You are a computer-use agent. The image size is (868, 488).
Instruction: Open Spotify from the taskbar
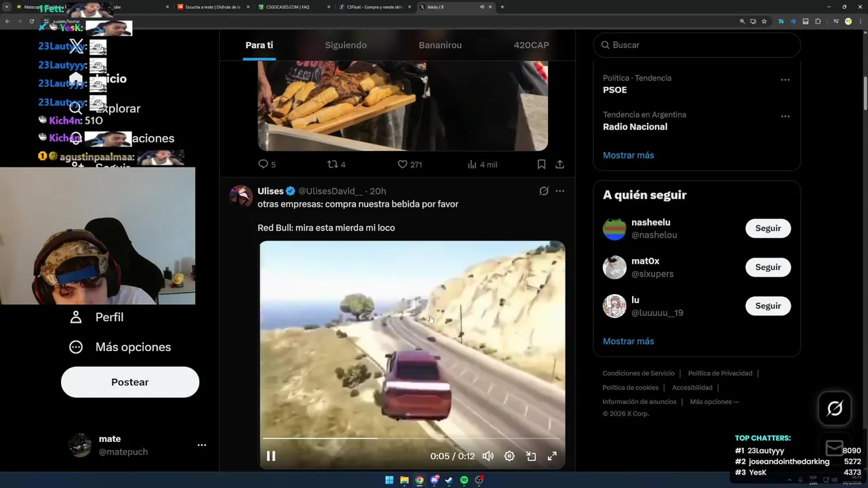coord(464,480)
